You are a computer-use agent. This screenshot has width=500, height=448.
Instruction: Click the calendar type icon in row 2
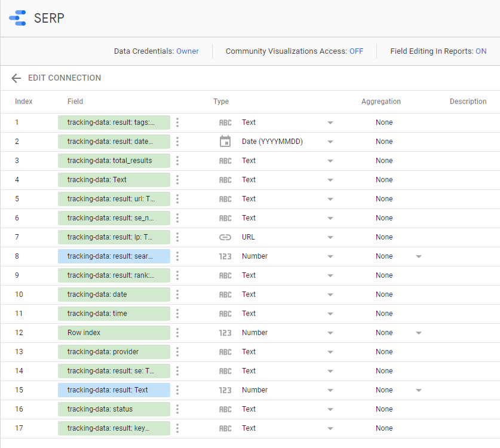[x=225, y=142]
